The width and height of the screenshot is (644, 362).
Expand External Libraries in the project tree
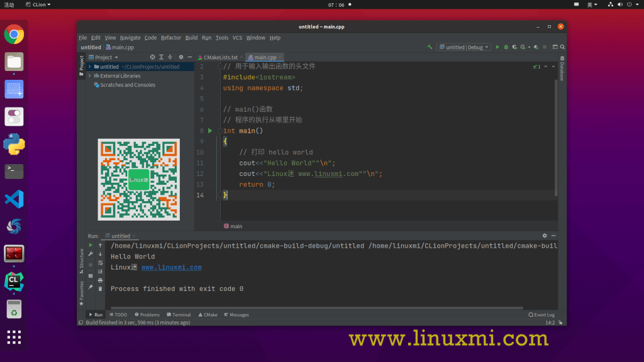click(90, 76)
